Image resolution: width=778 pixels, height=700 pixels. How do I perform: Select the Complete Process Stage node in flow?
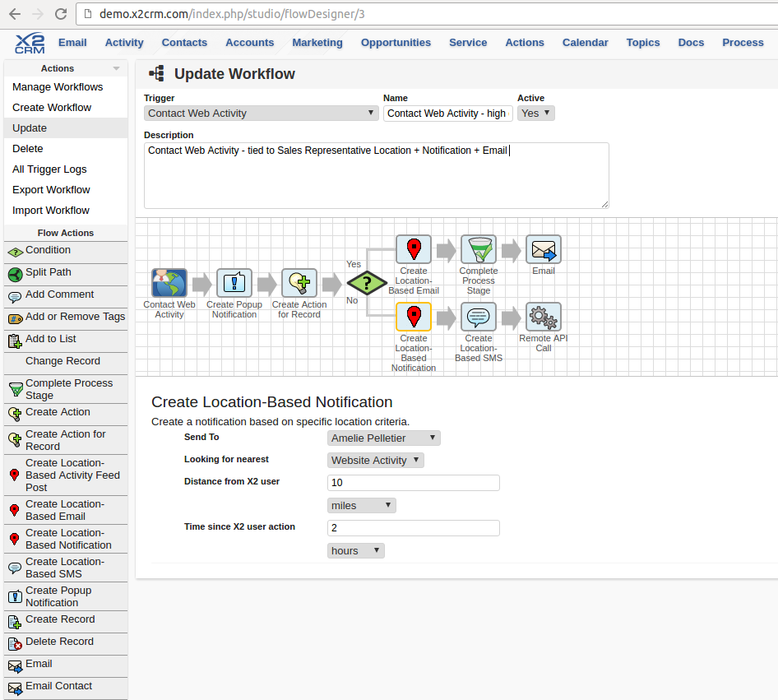coord(478,249)
